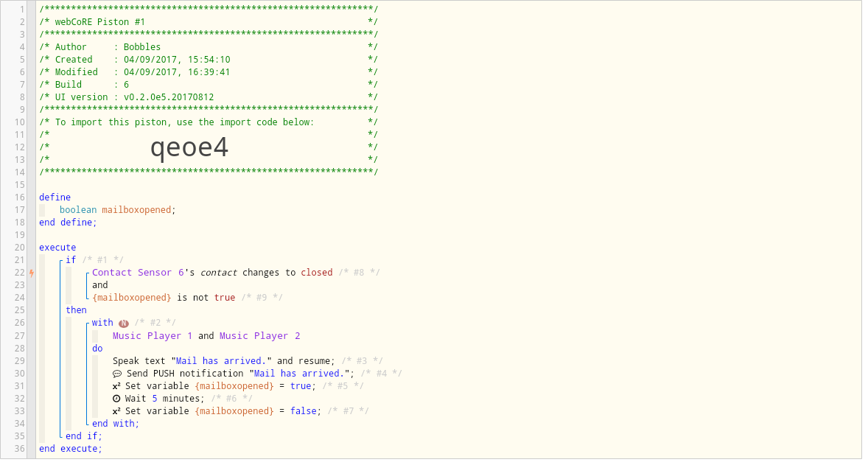Image resolution: width=868 pixels, height=465 pixels.
Task: Click the N badge icon beside 'with'
Action: pyautogui.click(x=124, y=324)
